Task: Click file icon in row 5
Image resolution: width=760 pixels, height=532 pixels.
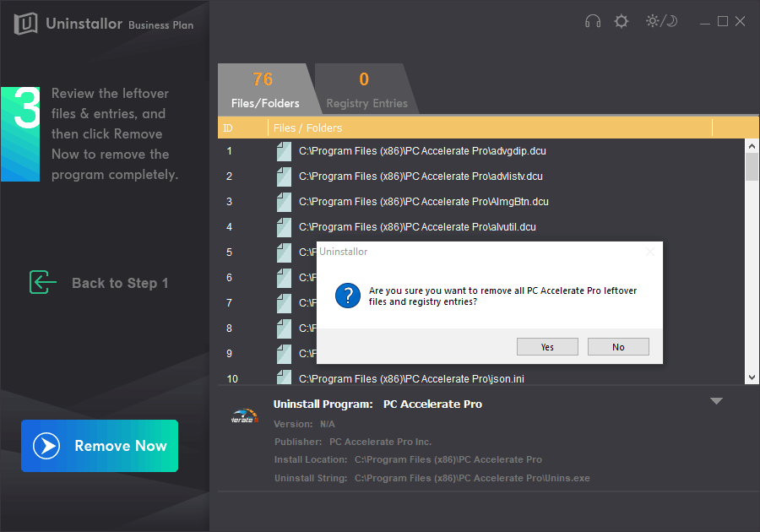Action: click(x=284, y=252)
